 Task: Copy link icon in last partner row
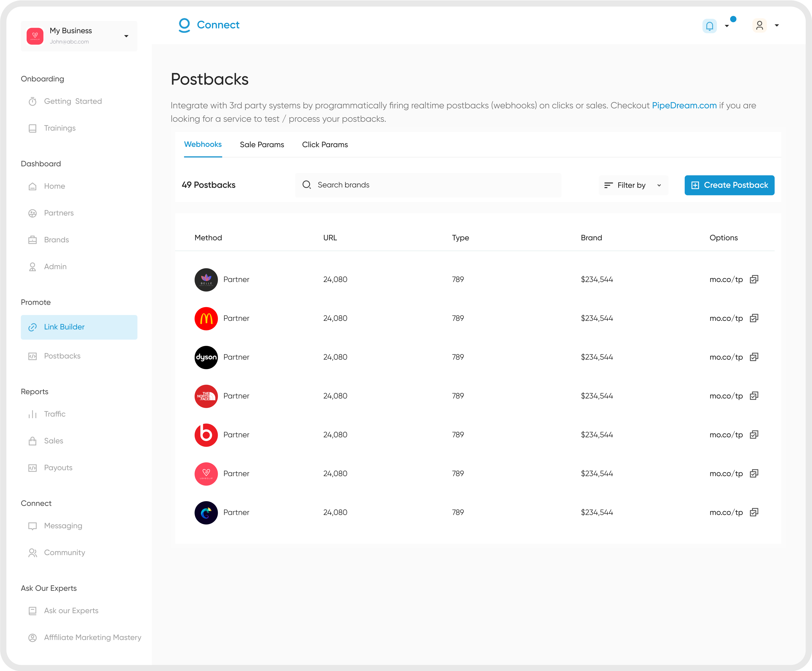point(754,512)
